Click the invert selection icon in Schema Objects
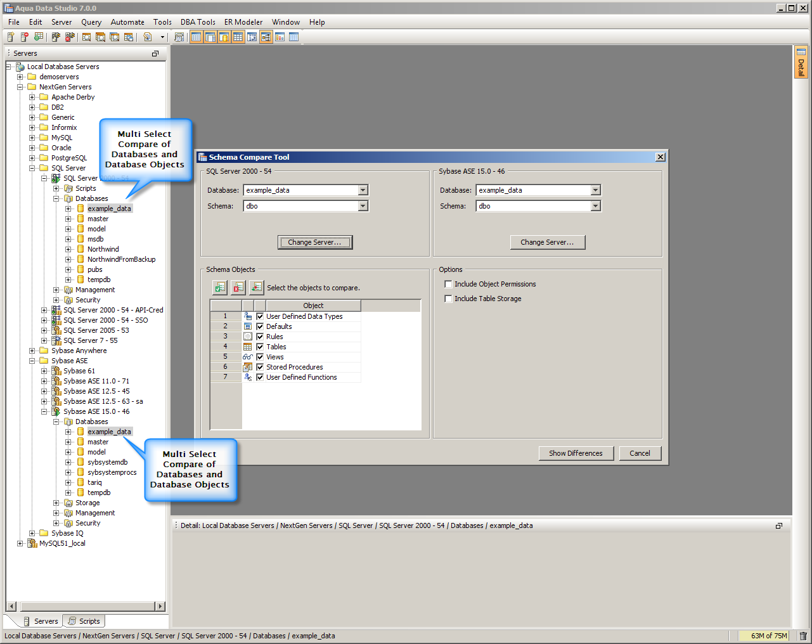 pos(257,288)
